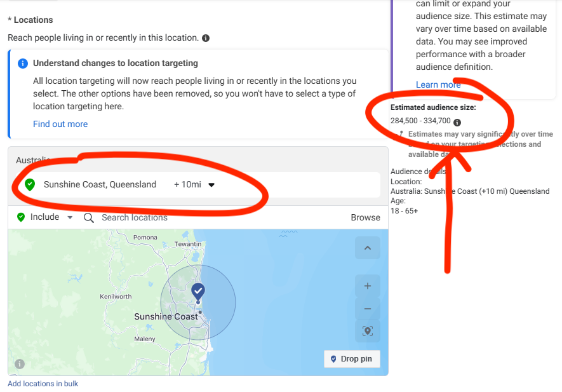Zoom out on the map with the minus control
Image resolution: width=562 pixels, height=392 pixels.
367,308
